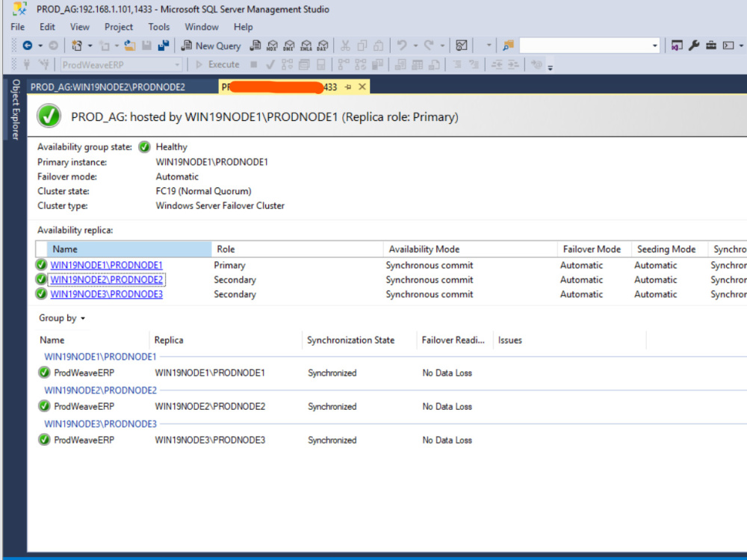The image size is (747, 560).
Task: Open an Analysis Services DMX query
Action: [288, 46]
